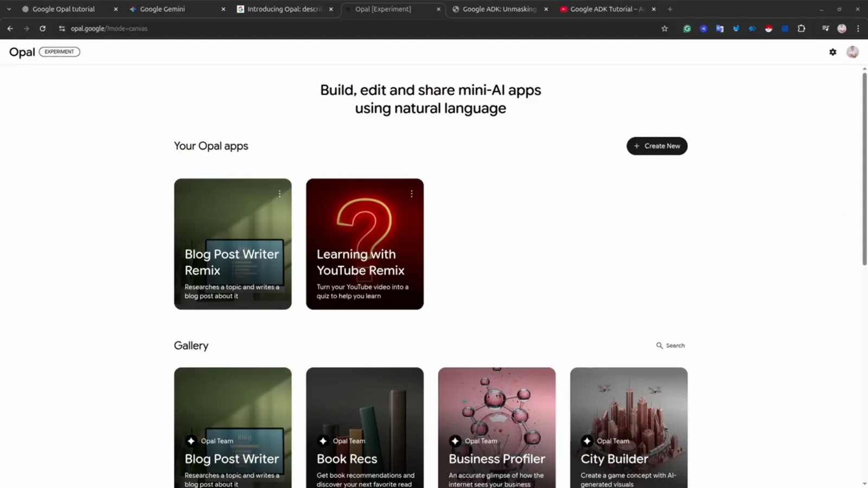The height and width of the screenshot is (488, 868).
Task: Open the Business Profiler gallery card
Action: pyautogui.click(x=497, y=428)
